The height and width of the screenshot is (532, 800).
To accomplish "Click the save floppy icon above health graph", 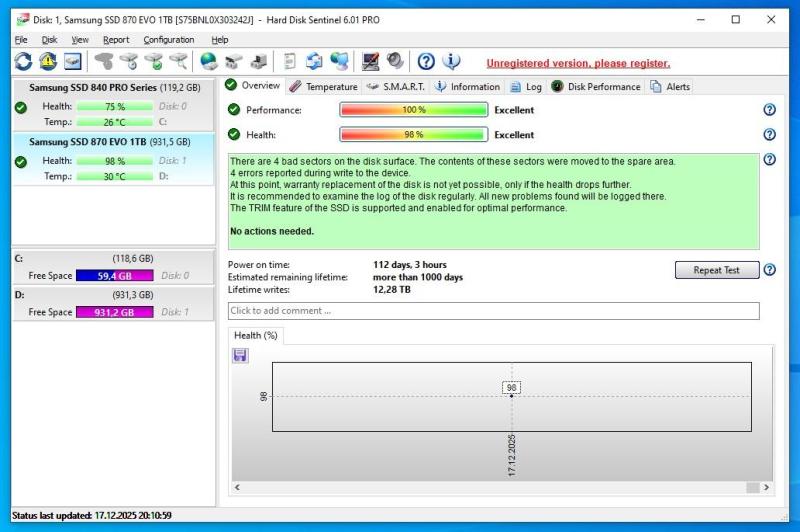I will (240, 355).
